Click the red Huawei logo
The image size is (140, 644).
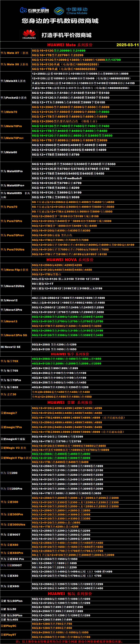(29, 34)
